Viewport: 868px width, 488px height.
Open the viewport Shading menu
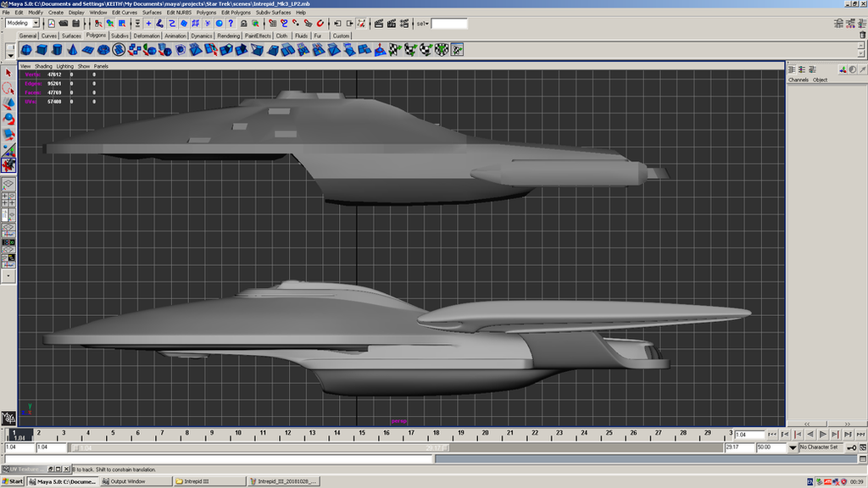point(43,66)
